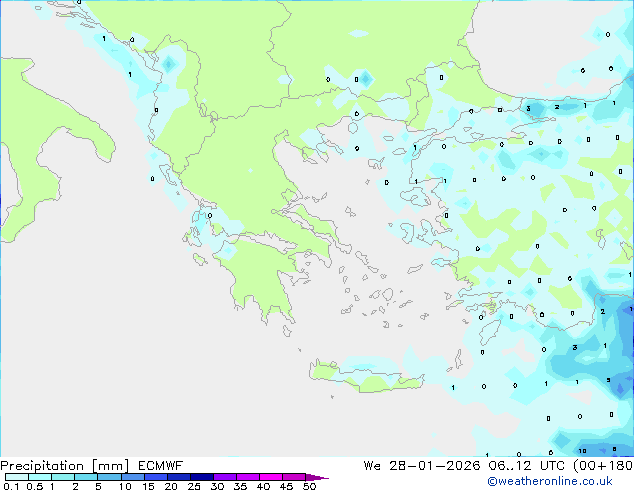634x490 pixels.
Task: Pick the 1–2 mm legend swatch
Action: 63,477
